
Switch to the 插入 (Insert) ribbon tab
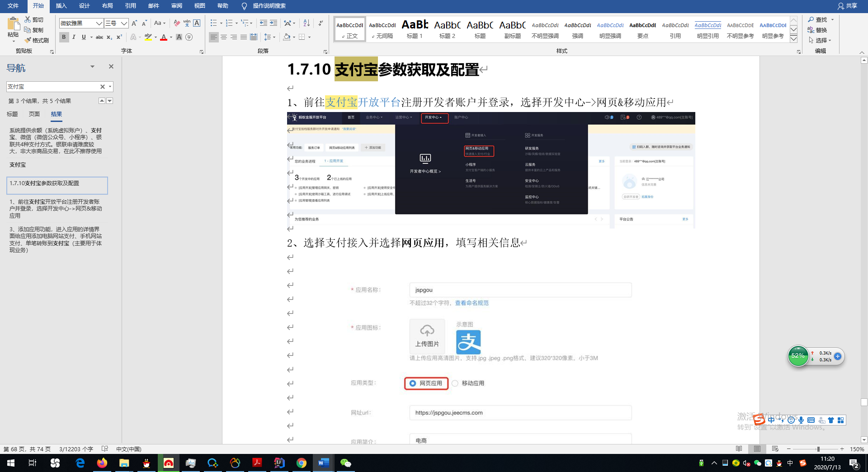[61, 6]
